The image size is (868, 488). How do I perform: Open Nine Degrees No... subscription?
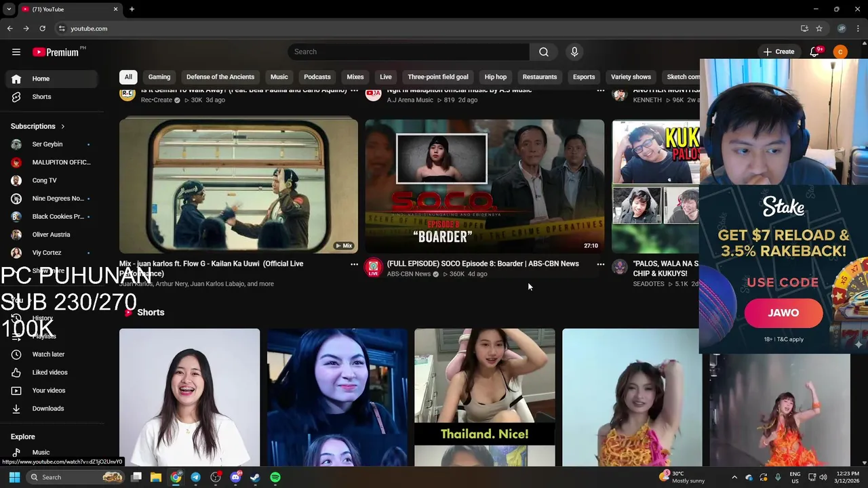[x=52, y=199]
